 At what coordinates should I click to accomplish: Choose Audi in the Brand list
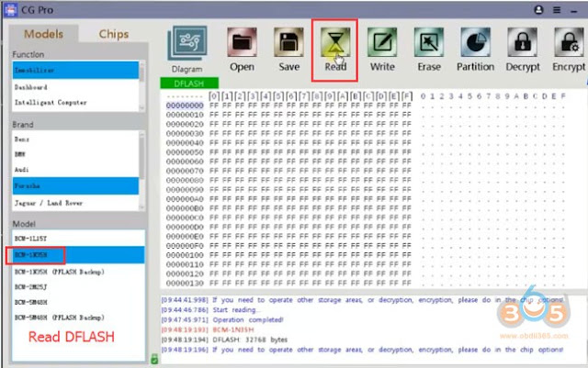point(75,170)
